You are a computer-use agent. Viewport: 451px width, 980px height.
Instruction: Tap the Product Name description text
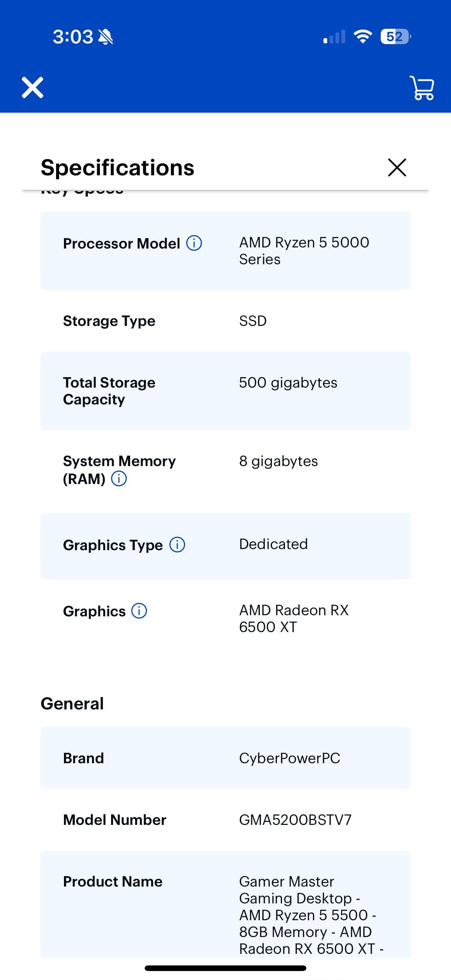click(x=311, y=915)
